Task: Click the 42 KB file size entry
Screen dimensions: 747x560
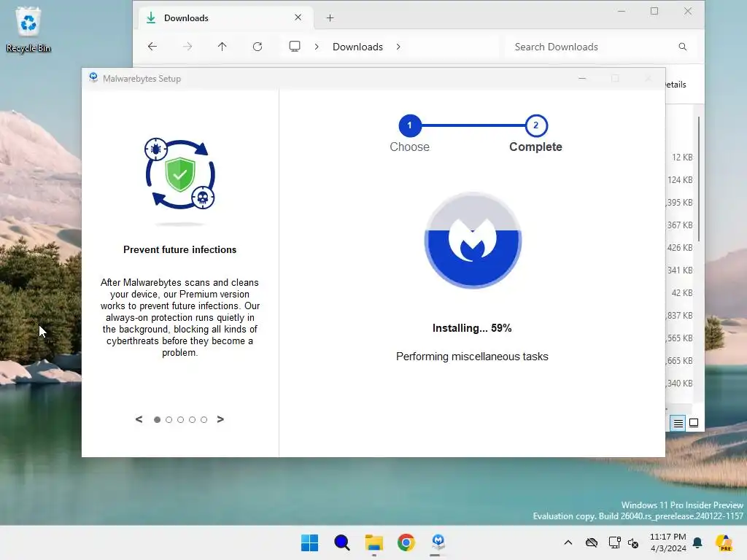Action: click(x=682, y=293)
